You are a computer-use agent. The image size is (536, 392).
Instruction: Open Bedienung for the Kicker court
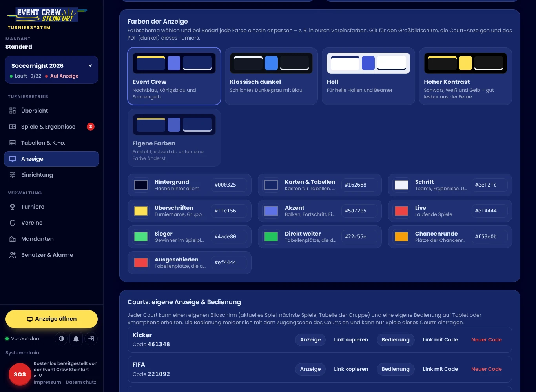(396, 340)
